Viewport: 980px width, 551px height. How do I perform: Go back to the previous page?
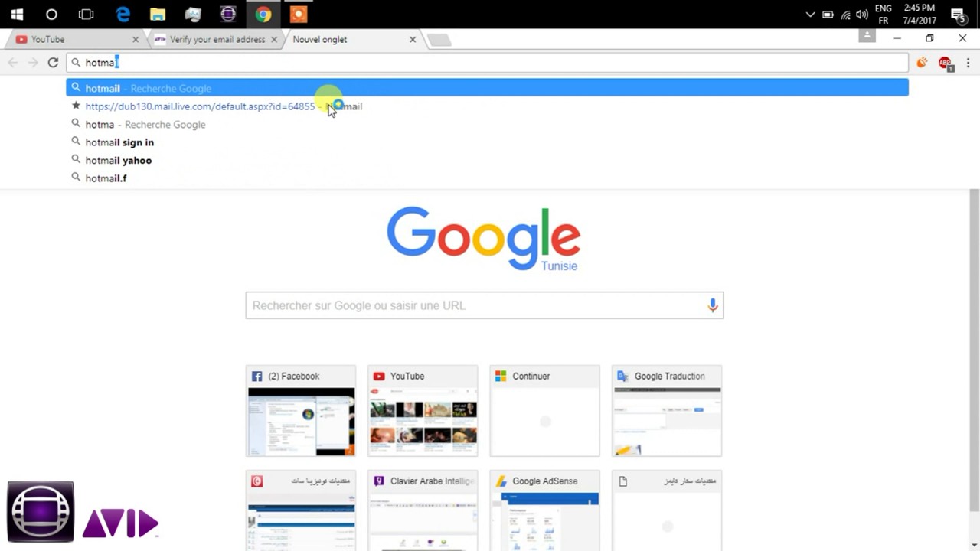[13, 63]
